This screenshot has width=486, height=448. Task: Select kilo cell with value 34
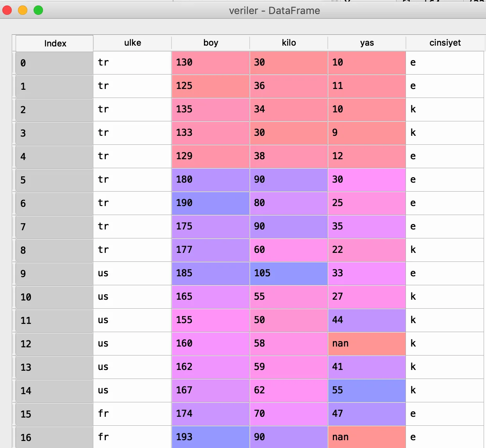pyautogui.click(x=289, y=110)
